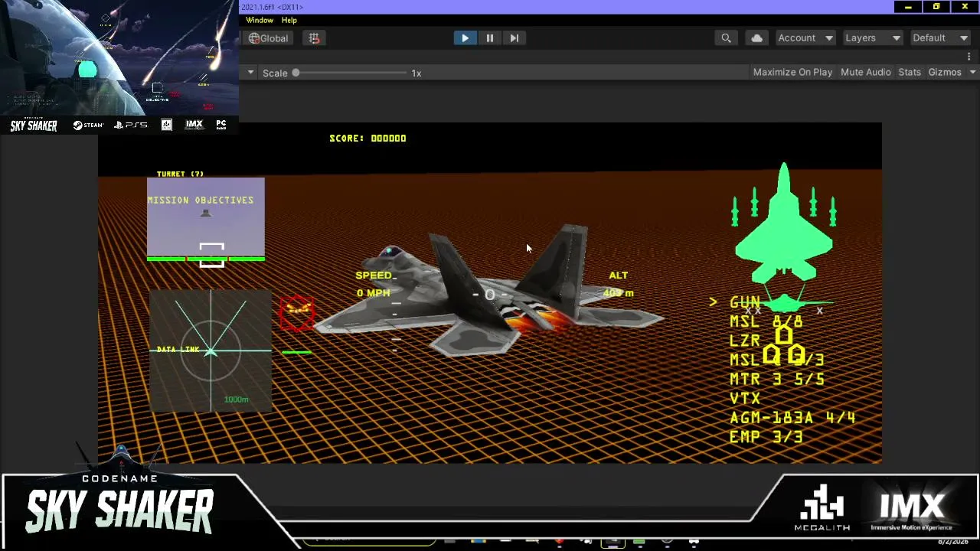Click the MISSION OBJECTIVES text
The width and height of the screenshot is (980, 551).
click(201, 200)
